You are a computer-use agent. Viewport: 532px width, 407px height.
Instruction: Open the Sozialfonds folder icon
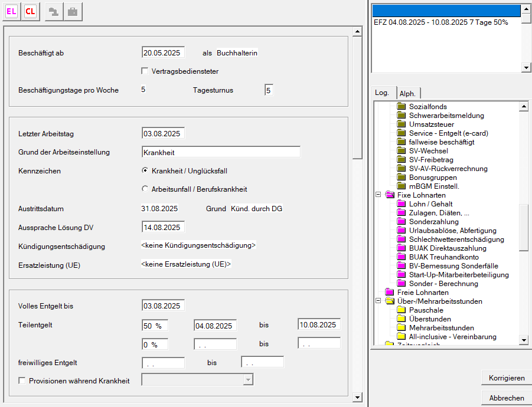[x=402, y=107]
